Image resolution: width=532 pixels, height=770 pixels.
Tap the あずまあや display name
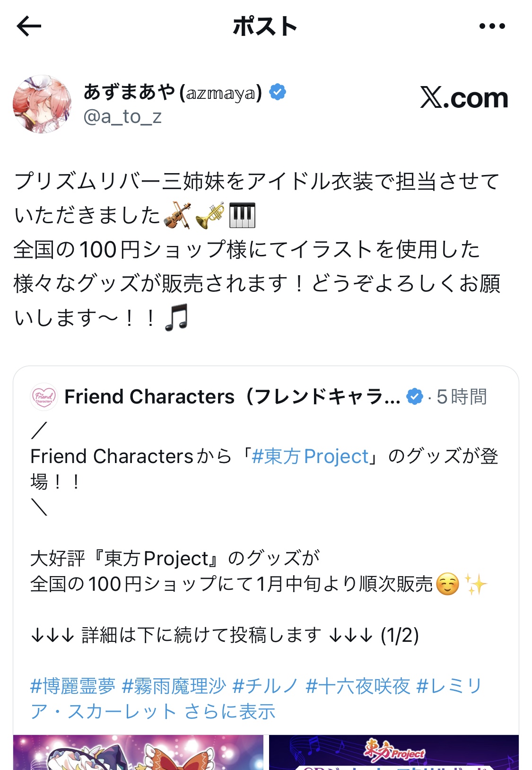click(x=130, y=92)
